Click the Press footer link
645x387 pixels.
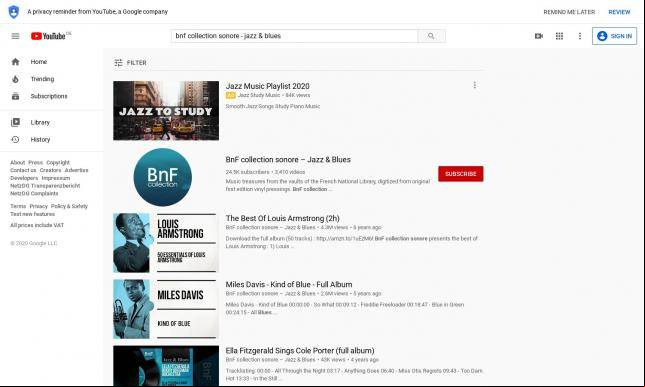point(35,163)
